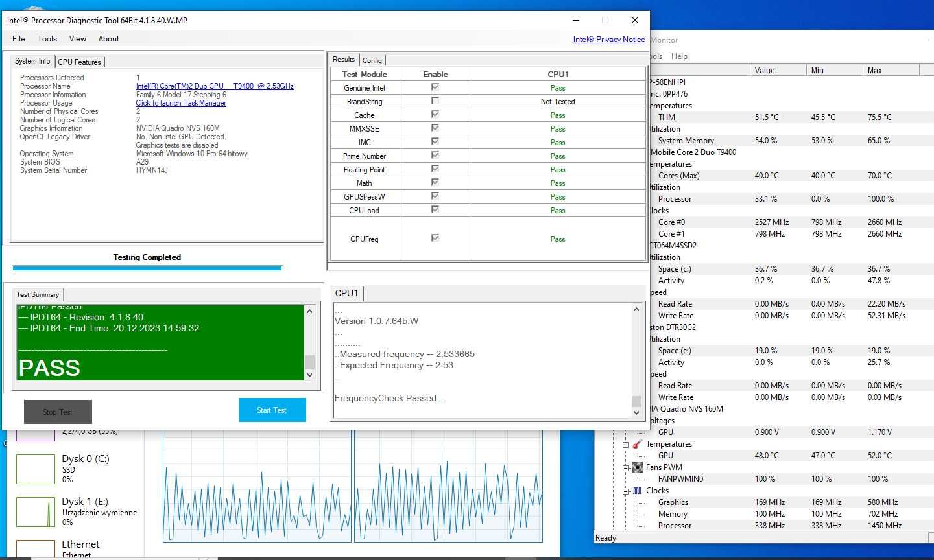Click the 'Mobile Core 2 Duo T9400' node
This screenshot has width=934, height=560.
click(x=693, y=152)
